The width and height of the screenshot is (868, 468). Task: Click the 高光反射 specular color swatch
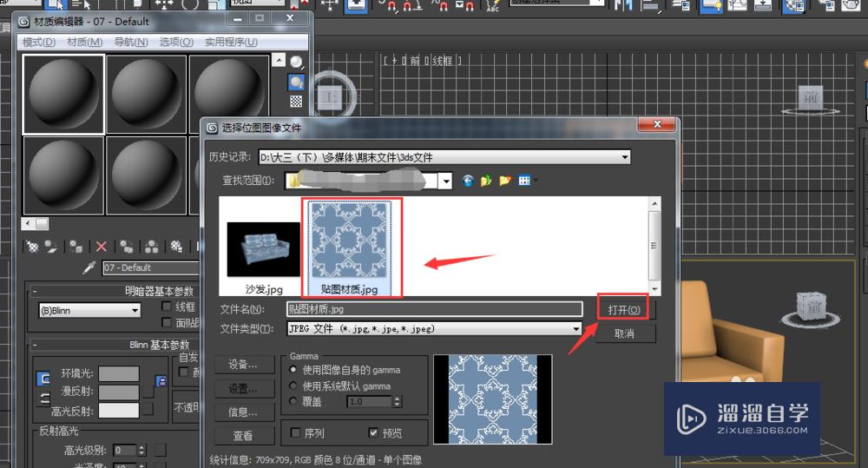[119, 411]
